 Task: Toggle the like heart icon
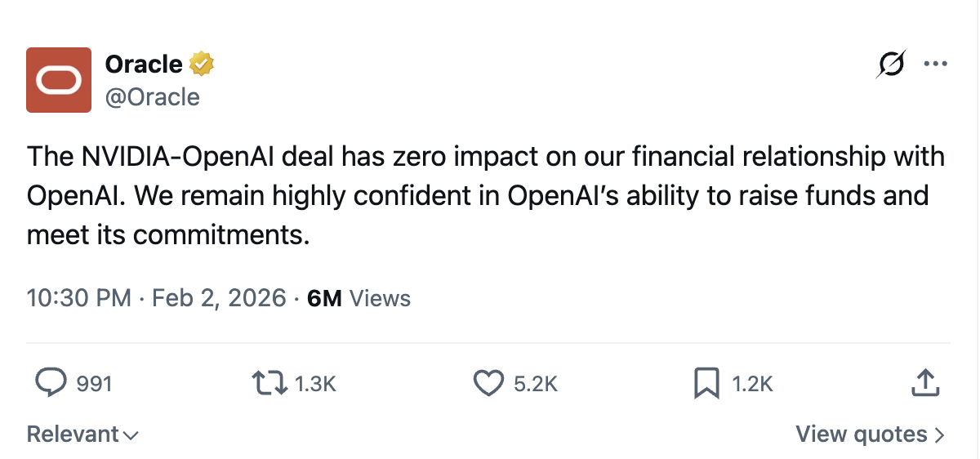click(488, 384)
